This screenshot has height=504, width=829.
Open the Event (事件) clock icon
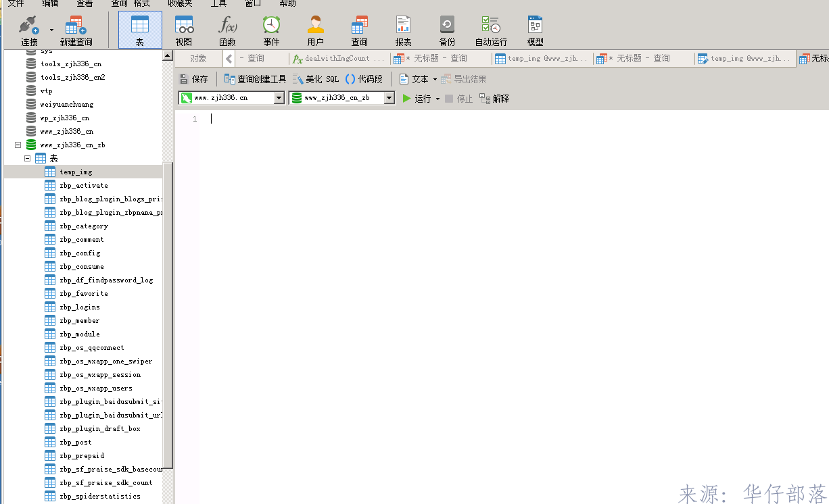(x=271, y=30)
